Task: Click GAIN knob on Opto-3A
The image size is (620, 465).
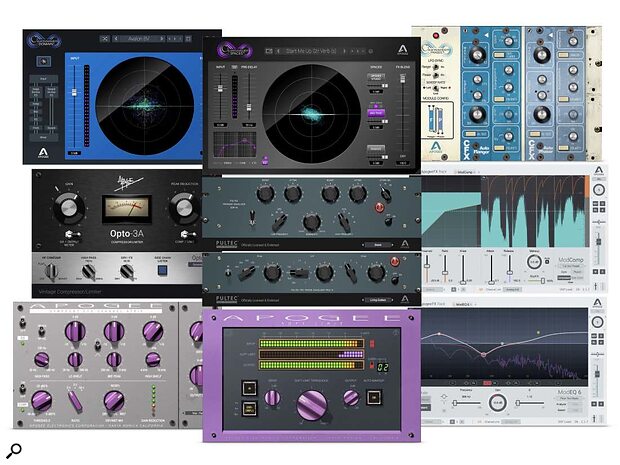Action: coord(69,207)
